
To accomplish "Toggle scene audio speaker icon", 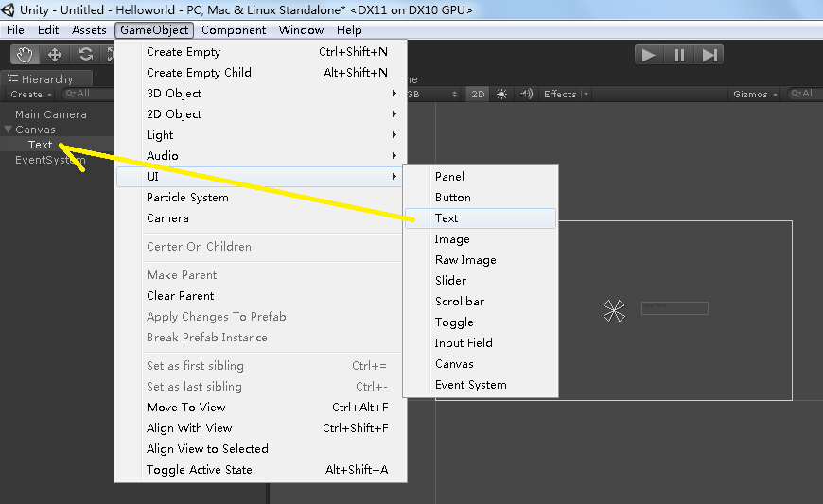I will [x=526, y=94].
